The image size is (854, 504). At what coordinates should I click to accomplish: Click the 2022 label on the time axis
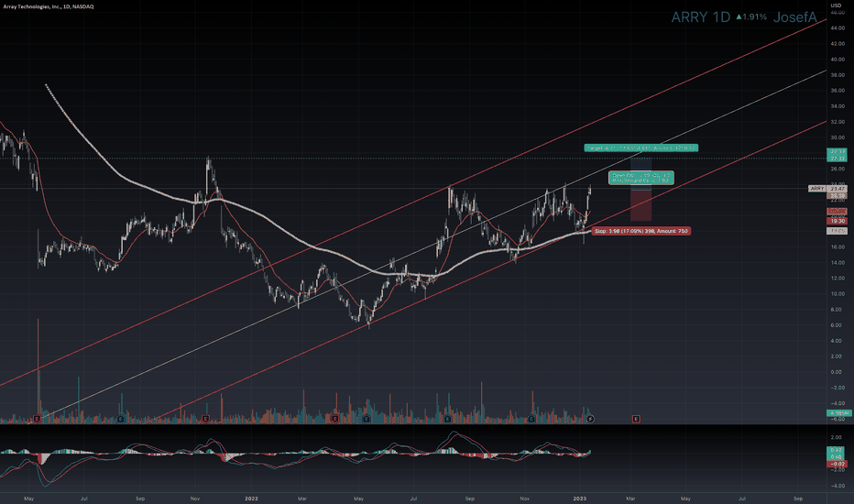tap(251, 498)
